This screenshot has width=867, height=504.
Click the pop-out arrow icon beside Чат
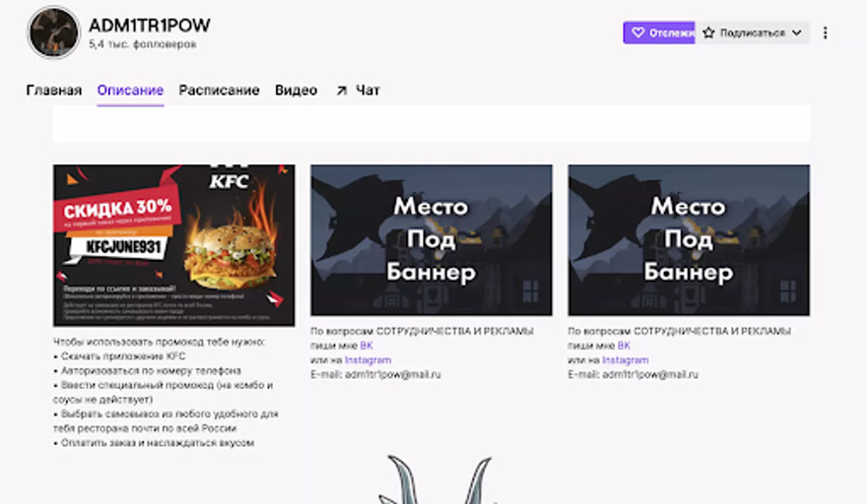pyautogui.click(x=342, y=91)
